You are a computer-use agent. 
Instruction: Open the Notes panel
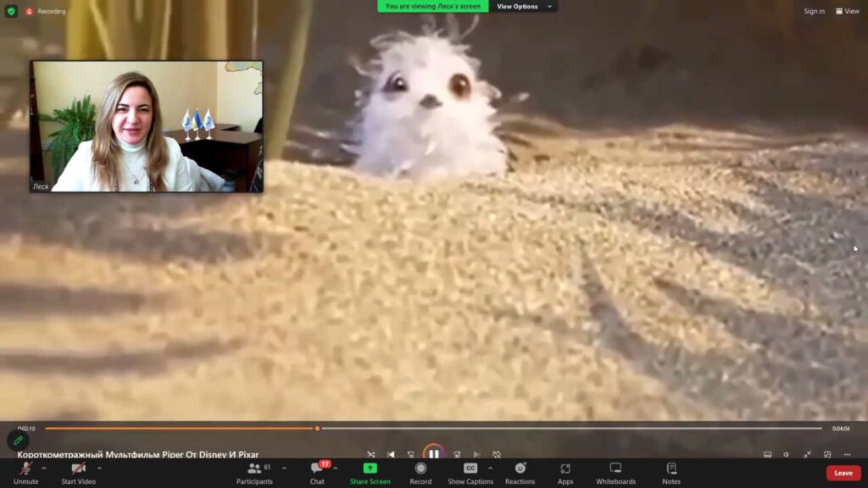point(671,469)
